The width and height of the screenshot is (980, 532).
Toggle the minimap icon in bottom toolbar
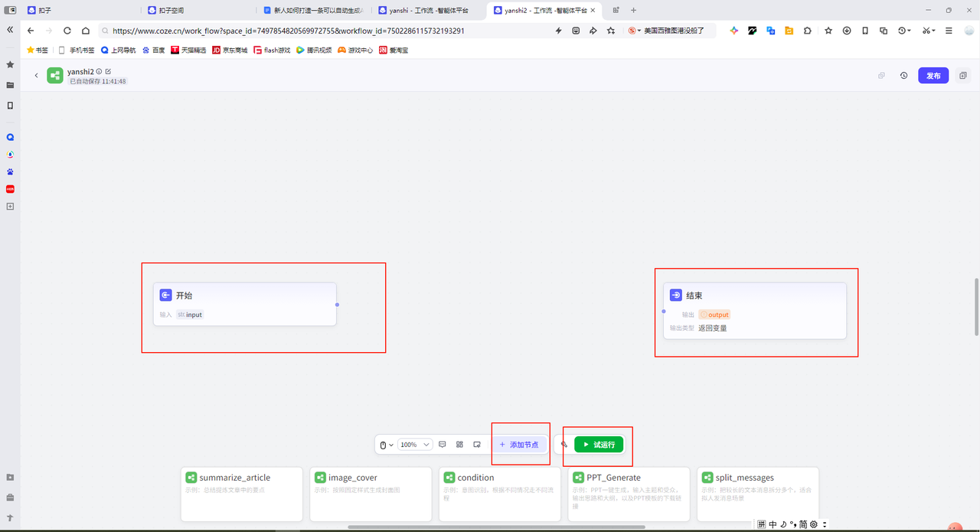tap(477, 444)
